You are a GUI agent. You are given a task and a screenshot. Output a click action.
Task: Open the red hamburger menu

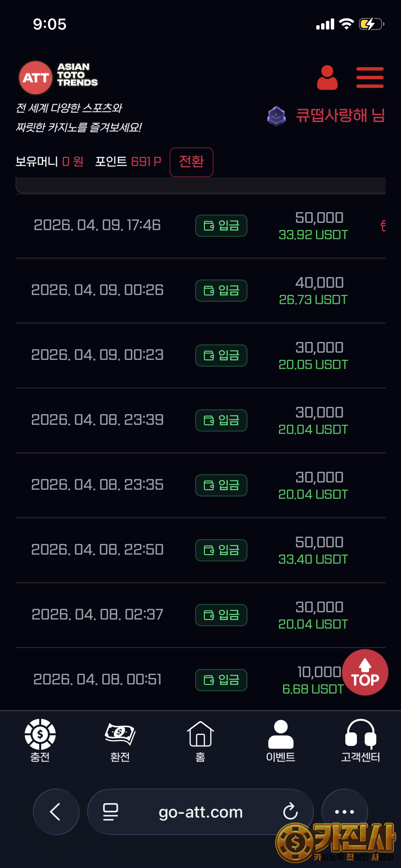click(x=370, y=78)
